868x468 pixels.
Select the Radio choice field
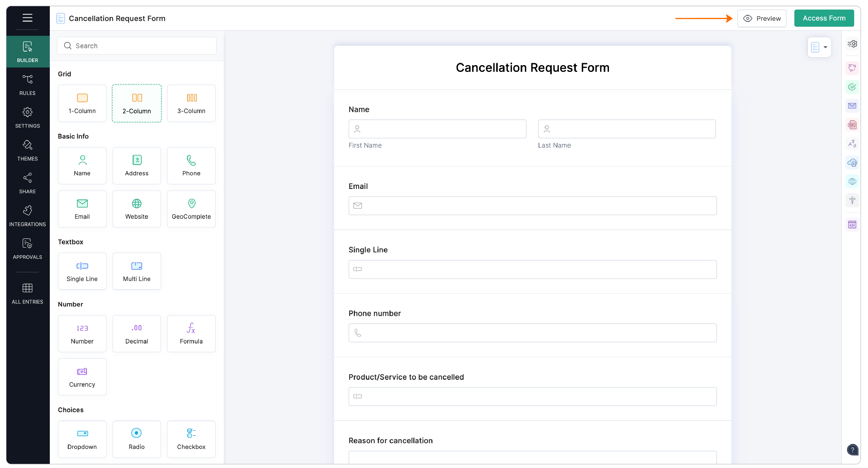click(x=137, y=439)
